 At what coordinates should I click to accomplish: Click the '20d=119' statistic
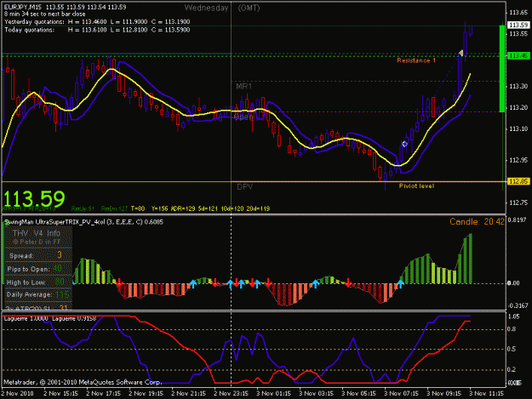pos(258,208)
